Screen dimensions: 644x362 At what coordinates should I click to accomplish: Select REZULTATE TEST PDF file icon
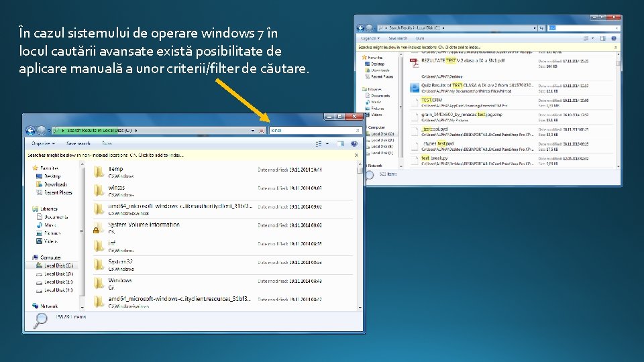point(415,63)
